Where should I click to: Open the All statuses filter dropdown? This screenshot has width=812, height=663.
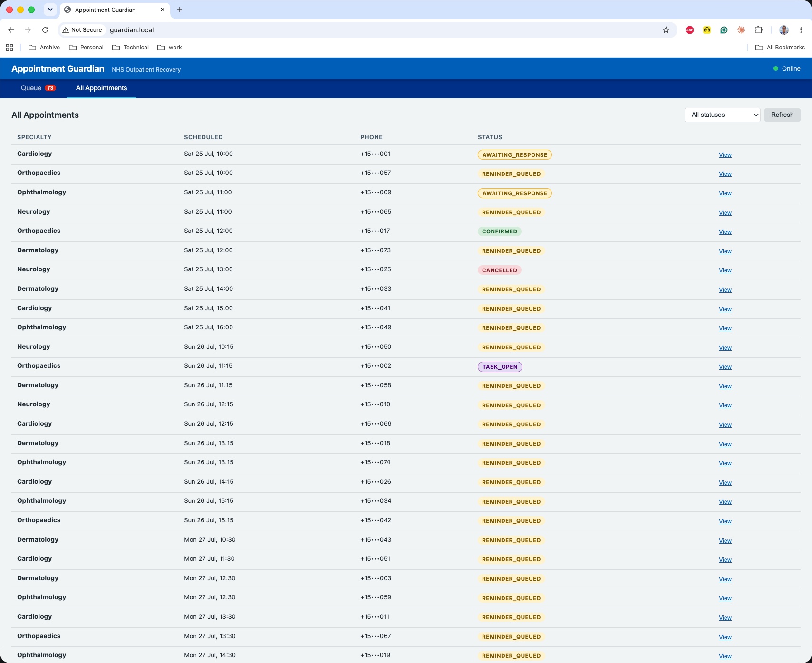coord(722,115)
